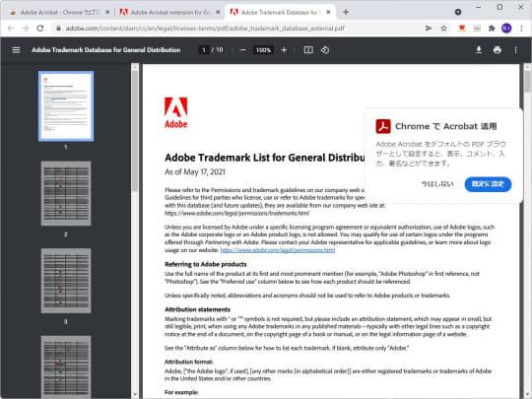Click the address bar URL field
The width and height of the screenshot is (532, 399).
205,29
